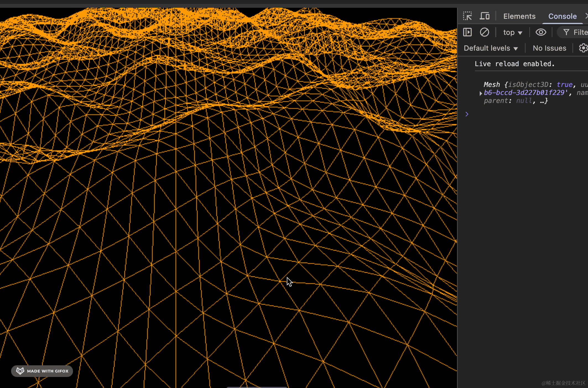588x388 pixels.
Task: Click the console prompt input line
Action: pyautogui.click(x=527, y=114)
